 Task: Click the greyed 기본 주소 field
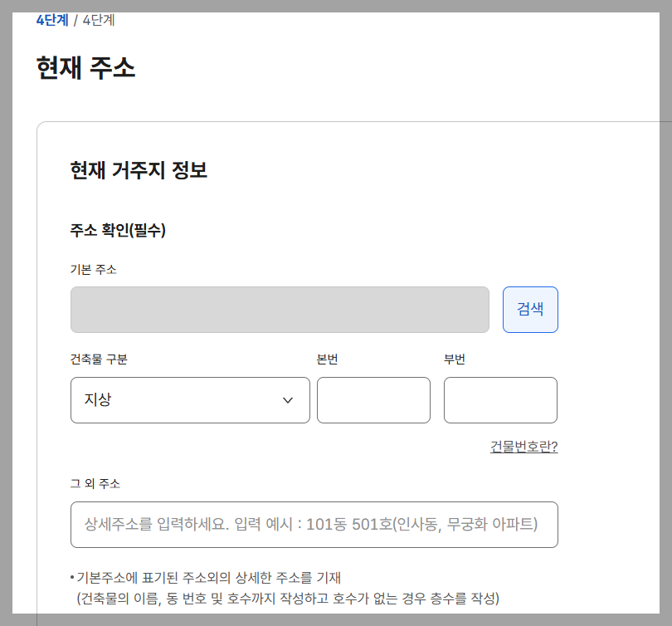pyautogui.click(x=280, y=310)
